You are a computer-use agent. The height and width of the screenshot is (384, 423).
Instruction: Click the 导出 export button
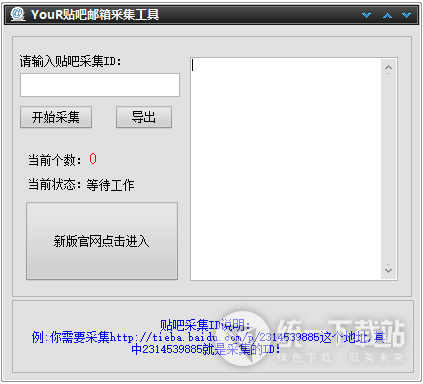pyautogui.click(x=144, y=117)
